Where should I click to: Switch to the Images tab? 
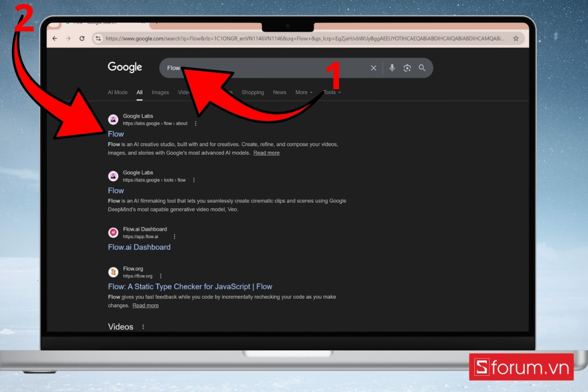(160, 92)
